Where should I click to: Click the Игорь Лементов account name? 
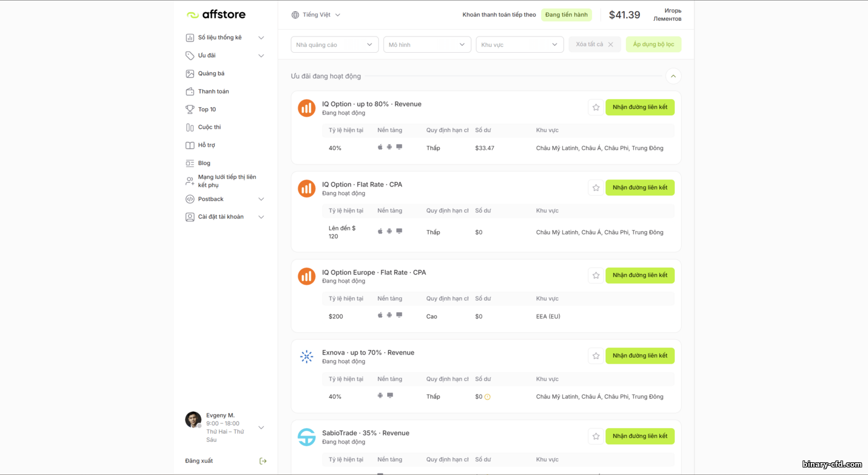click(x=667, y=15)
